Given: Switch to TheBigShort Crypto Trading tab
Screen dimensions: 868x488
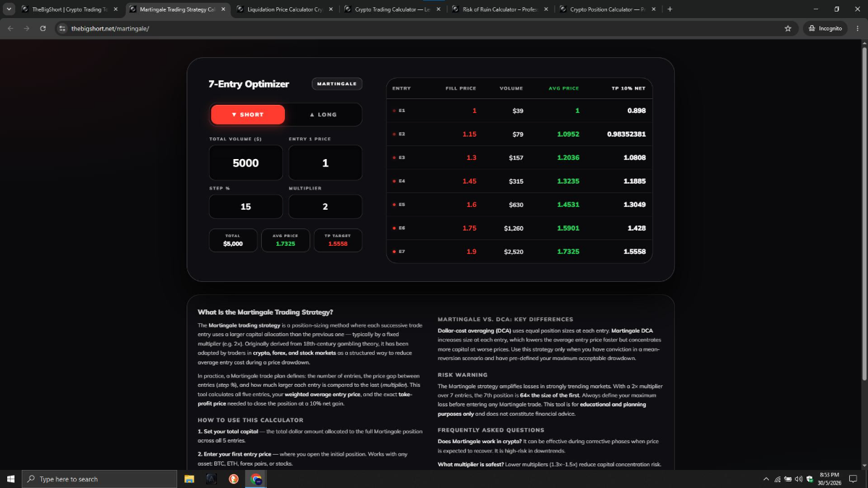Looking at the screenshot, I should coord(69,9).
